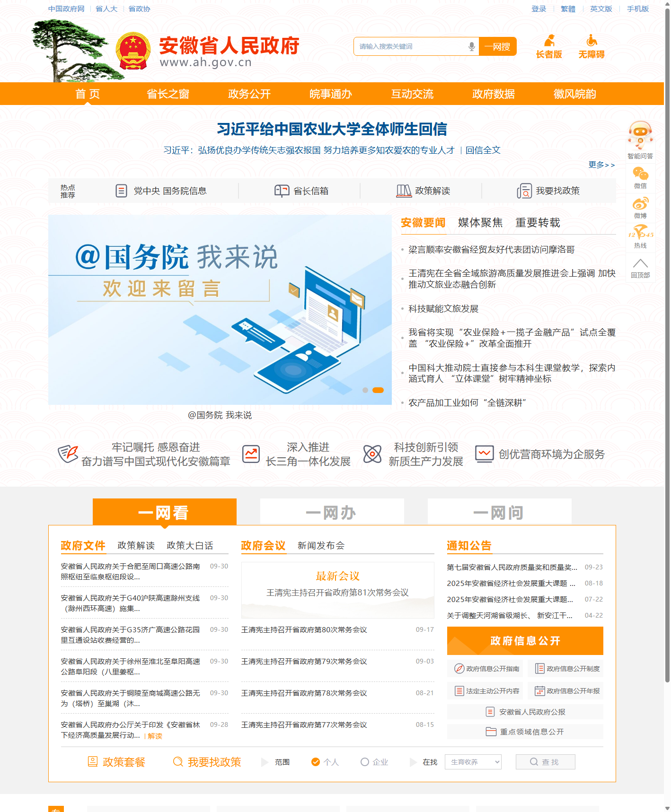Click the first carousel indicator dot
The image size is (671, 812).
[x=365, y=390]
